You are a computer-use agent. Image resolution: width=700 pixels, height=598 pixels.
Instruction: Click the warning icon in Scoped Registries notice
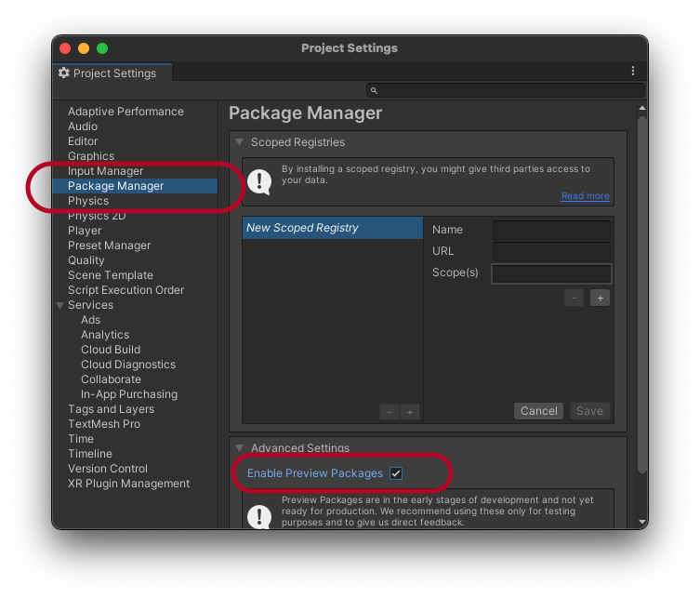[259, 181]
